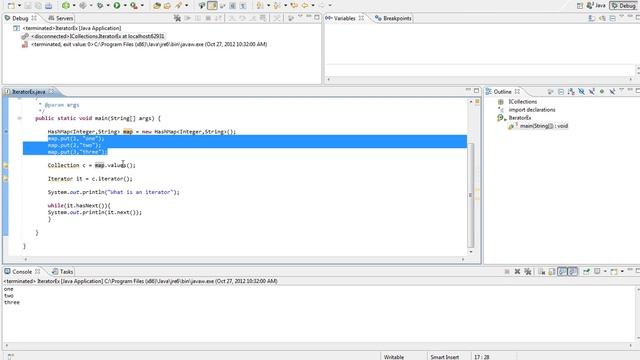Toggle Use Step Filters in Debug view
This screenshot has height=360, width=640.
277,18
